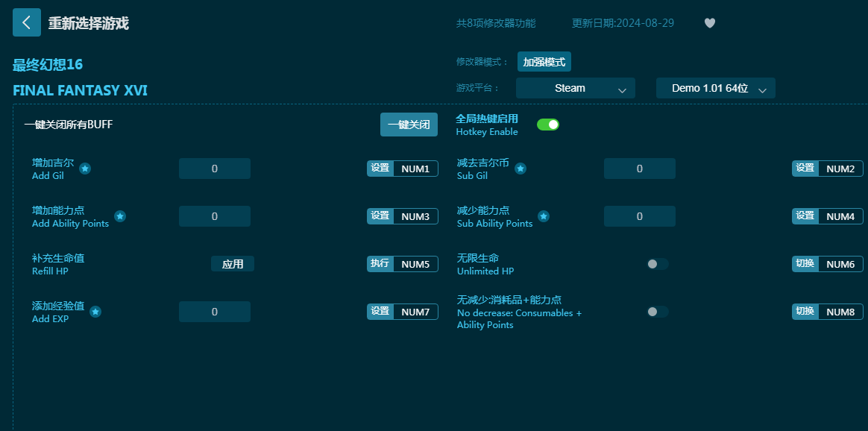This screenshot has width=868, height=431.
Task: Click the Add Gil value field
Action: tap(215, 169)
